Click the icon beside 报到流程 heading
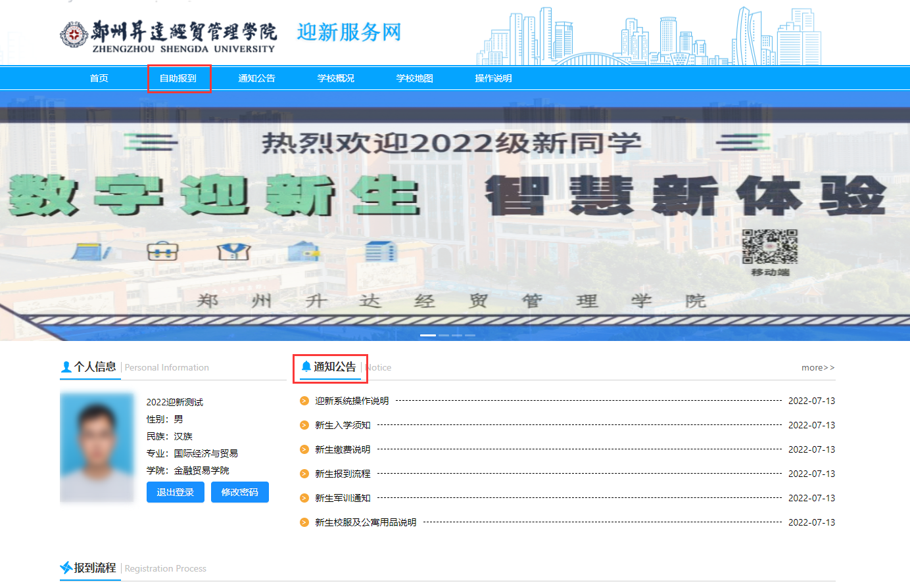Screen dimensions: 910x588 [66, 567]
